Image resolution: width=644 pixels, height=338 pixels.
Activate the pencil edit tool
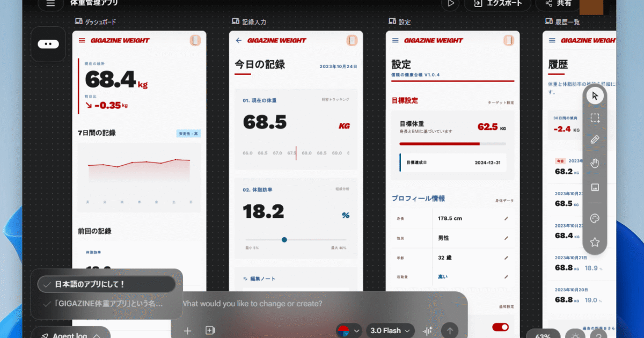[x=594, y=139]
